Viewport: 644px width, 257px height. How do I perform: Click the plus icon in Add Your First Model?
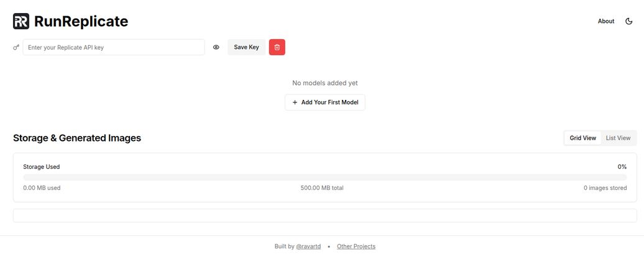pyautogui.click(x=295, y=102)
